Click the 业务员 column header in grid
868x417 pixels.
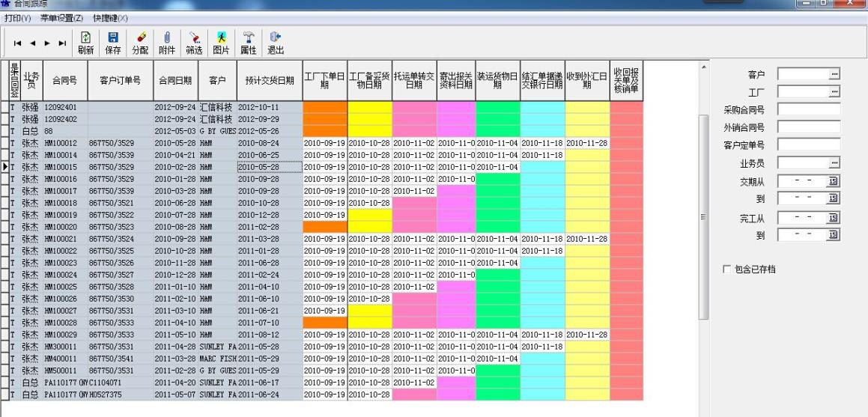tap(32, 81)
